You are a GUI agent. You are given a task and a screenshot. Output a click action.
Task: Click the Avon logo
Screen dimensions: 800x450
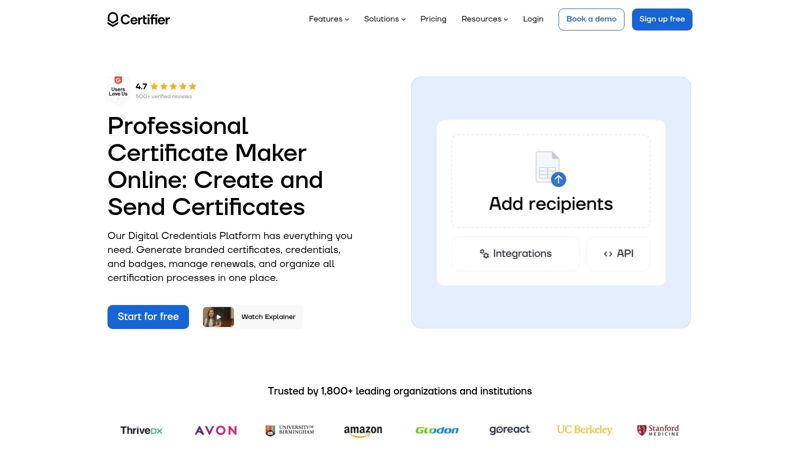point(215,430)
